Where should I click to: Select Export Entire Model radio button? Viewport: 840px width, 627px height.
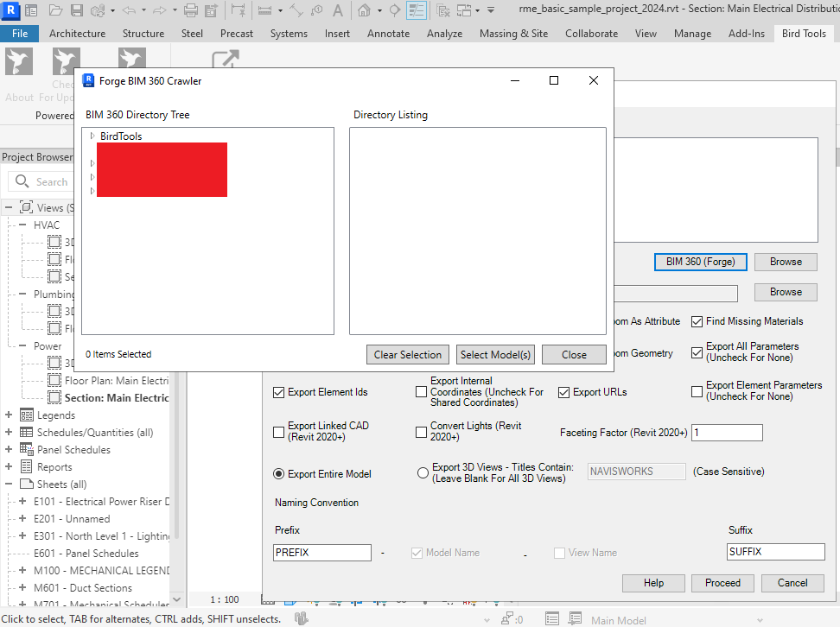[278, 474]
